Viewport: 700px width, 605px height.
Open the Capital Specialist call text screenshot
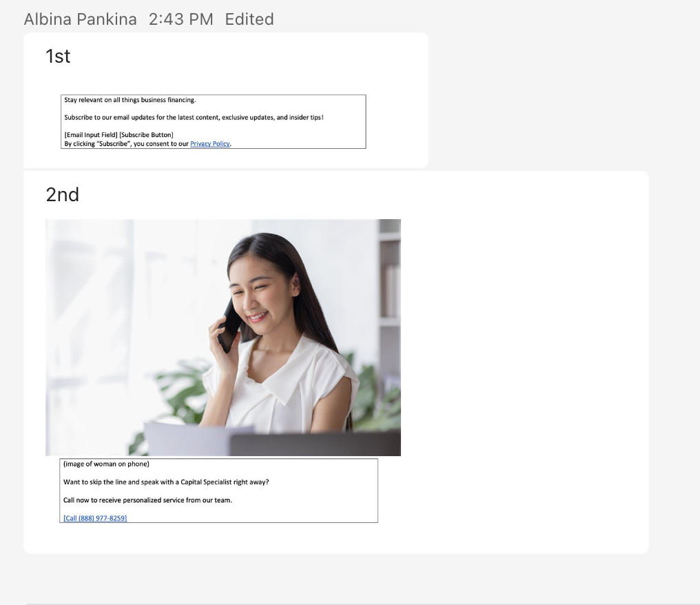point(219,490)
